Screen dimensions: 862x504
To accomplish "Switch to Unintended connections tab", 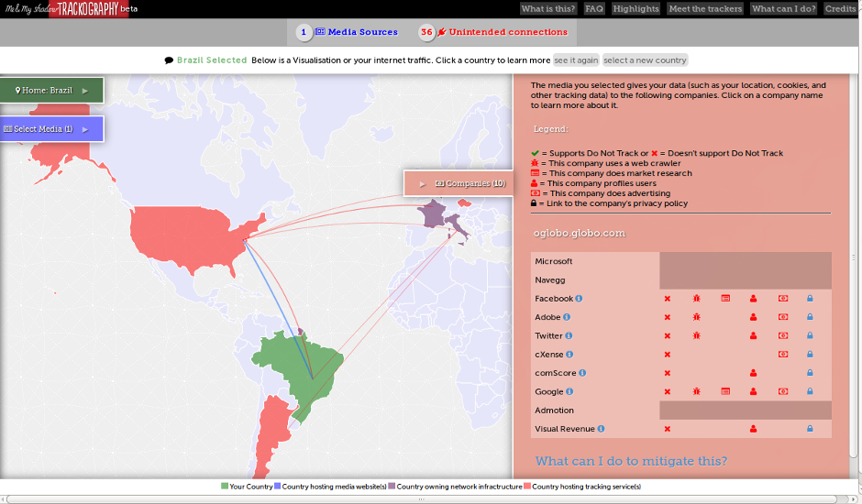I will pyautogui.click(x=493, y=32).
